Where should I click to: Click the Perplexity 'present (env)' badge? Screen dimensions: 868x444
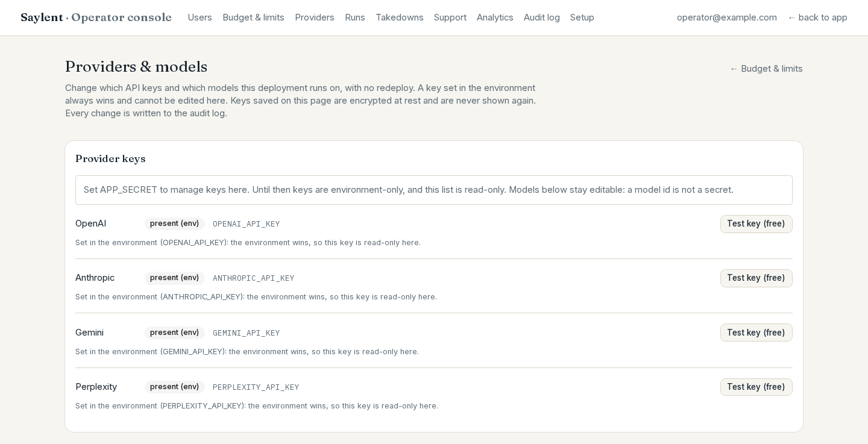(175, 387)
